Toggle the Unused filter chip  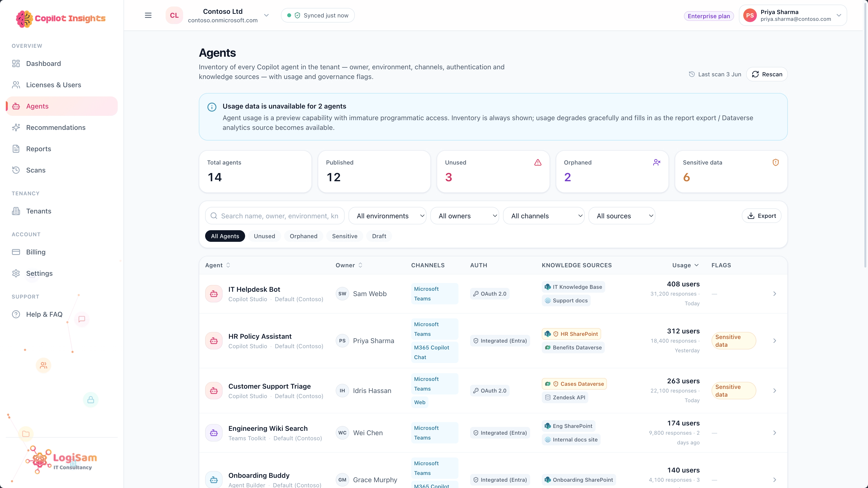(264, 236)
